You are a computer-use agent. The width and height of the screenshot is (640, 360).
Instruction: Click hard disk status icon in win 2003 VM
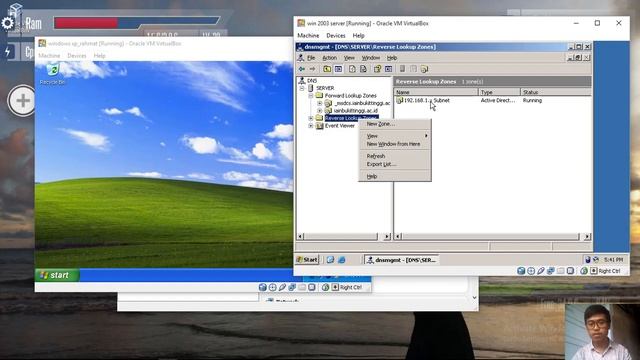tap(521, 271)
